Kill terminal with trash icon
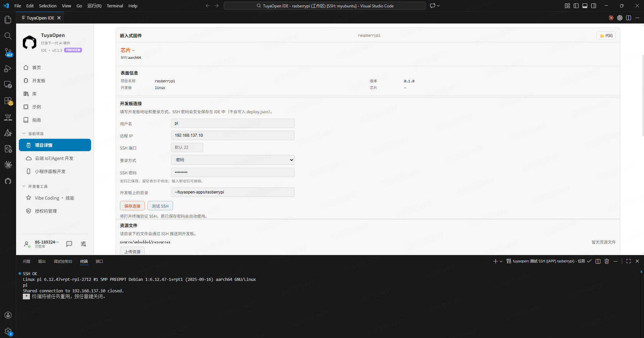The width and height of the screenshot is (644, 338). [x=607, y=261]
